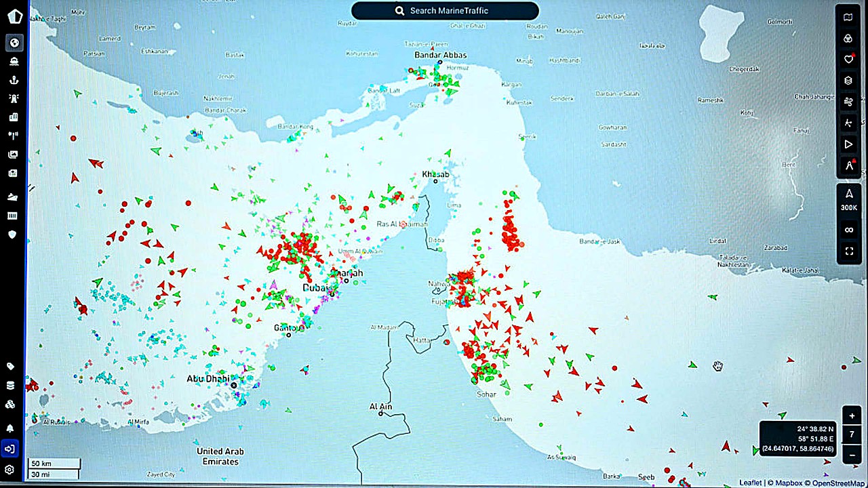Viewport: 868px width, 488px height.
Task: Open the notifications bell icon
Action: pyautogui.click(x=10, y=428)
